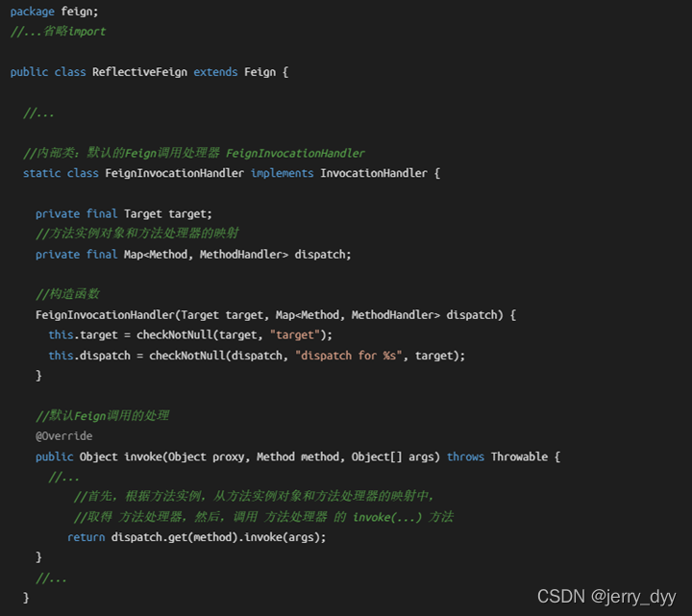Click the string "dispatch for %s"

348,356
